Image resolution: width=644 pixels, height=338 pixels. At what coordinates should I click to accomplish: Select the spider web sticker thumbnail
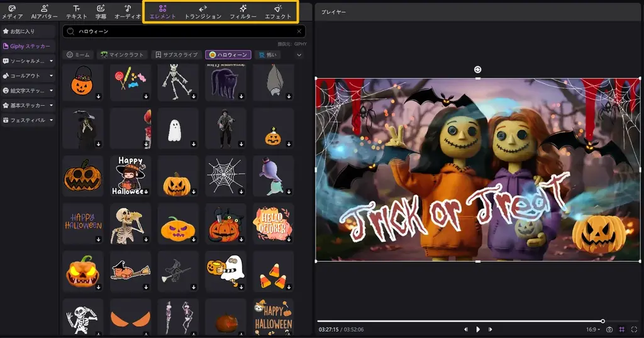tap(225, 175)
